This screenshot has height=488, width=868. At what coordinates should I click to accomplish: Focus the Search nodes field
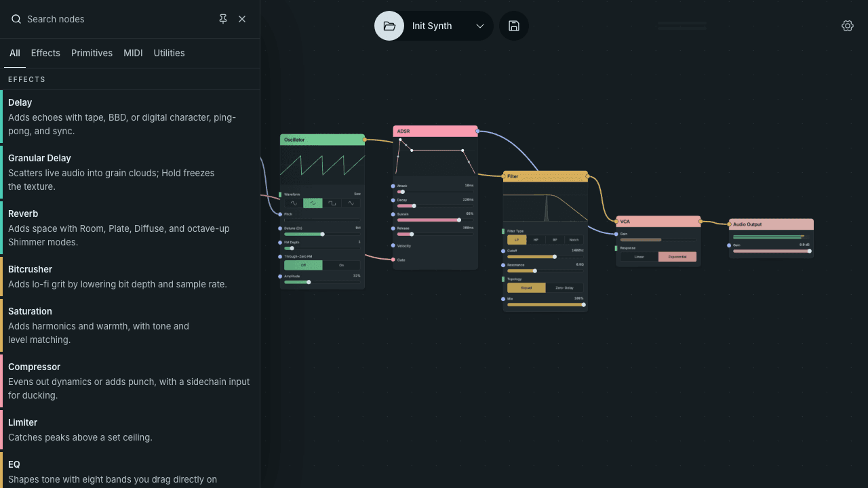[x=119, y=19]
